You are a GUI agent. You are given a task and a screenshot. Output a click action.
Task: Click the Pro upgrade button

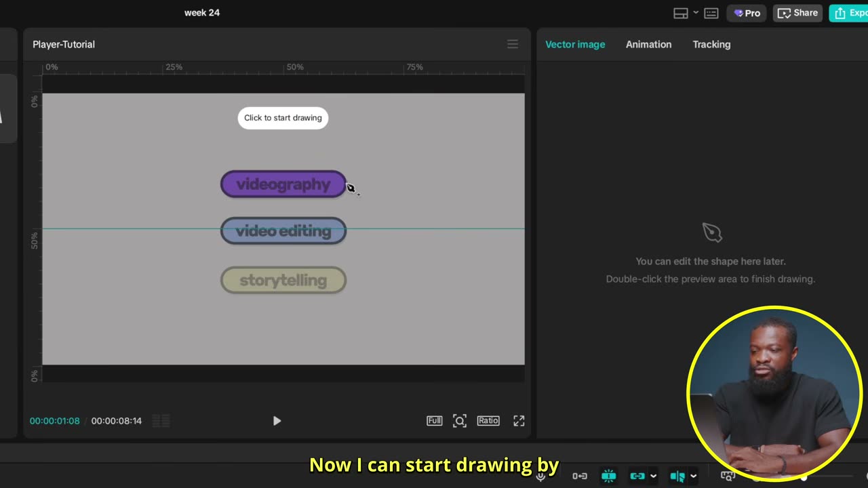click(747, 13)
